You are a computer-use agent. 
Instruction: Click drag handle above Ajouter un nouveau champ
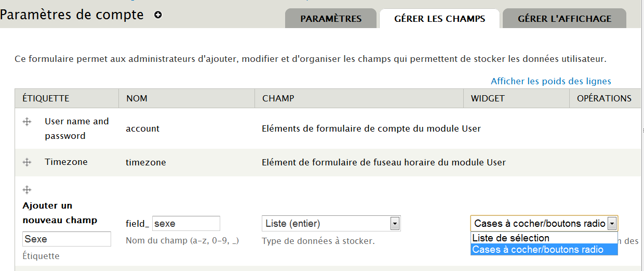tap(27, 190)
